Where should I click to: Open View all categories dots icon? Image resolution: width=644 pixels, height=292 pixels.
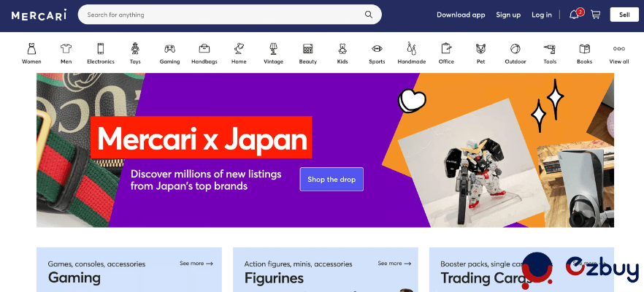(x=619, y=49)
